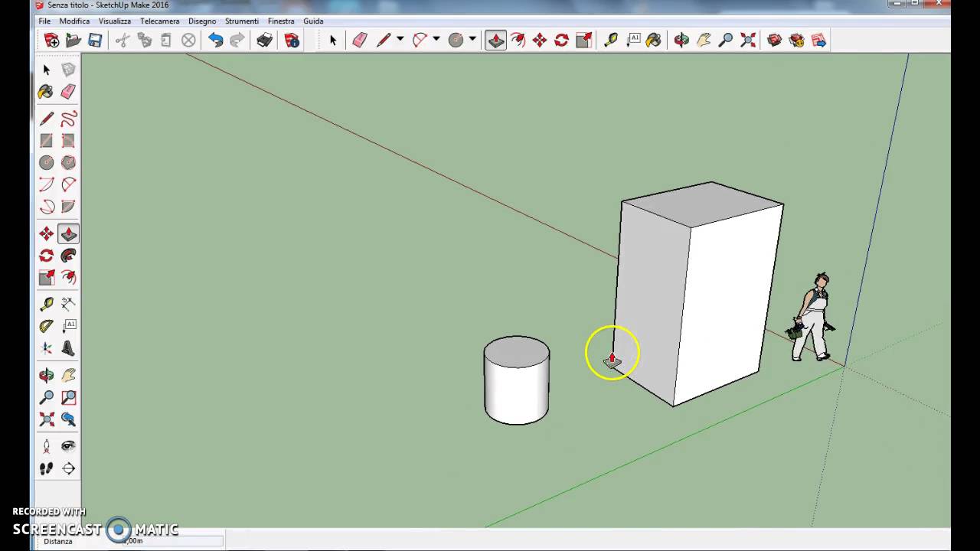980x551 pixels.
Task: Select the Rotated Rectangle tool
Action: (x=68, y=141)
